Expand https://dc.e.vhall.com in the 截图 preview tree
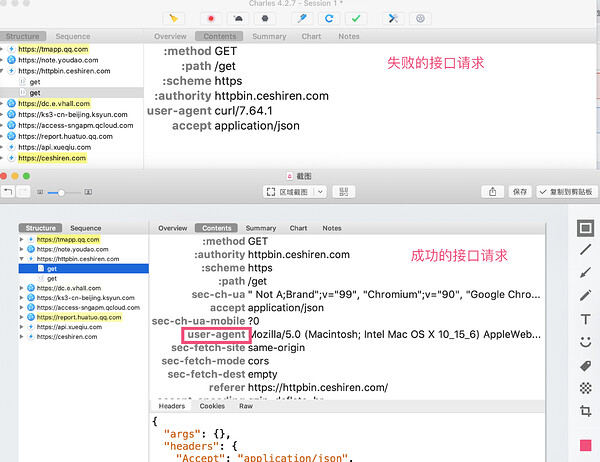Screen dimensions: 600x462 coord(21,288)
